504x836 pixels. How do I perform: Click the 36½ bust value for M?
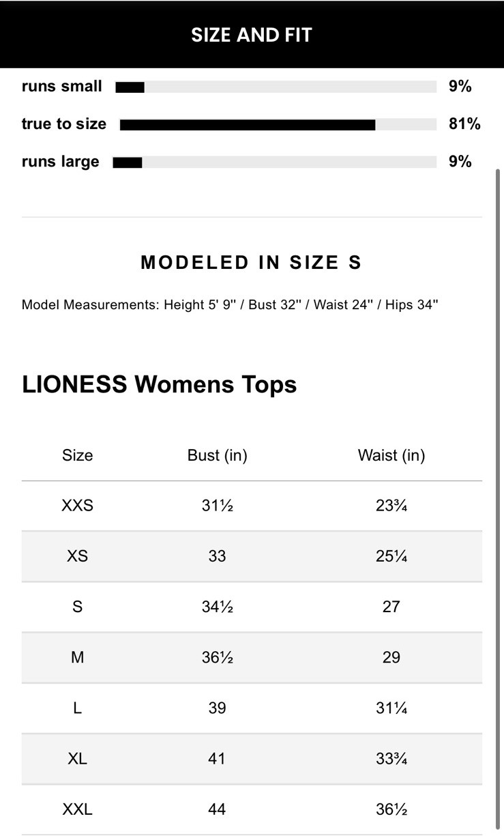tap(217, 657)
